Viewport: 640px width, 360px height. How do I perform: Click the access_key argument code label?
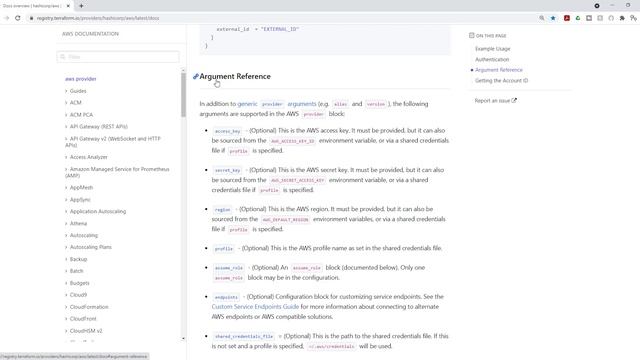[228, 131]
